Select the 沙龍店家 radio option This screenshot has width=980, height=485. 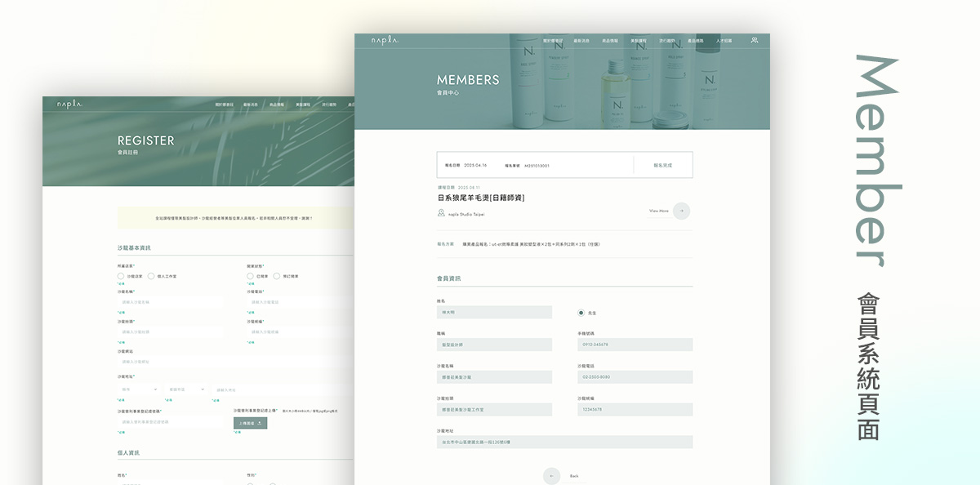[121, 276]
